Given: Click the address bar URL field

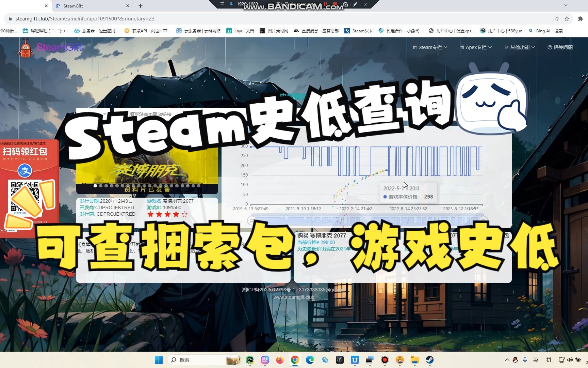Looking at the screenshot, I should click(x=279, y=19).
